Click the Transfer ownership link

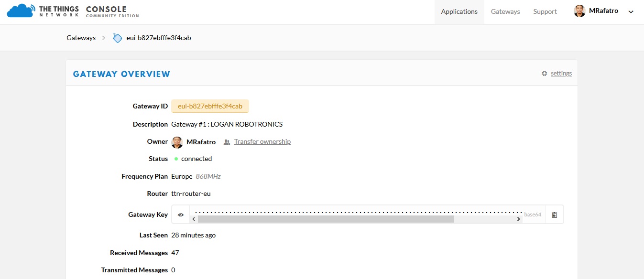point(262,142)
